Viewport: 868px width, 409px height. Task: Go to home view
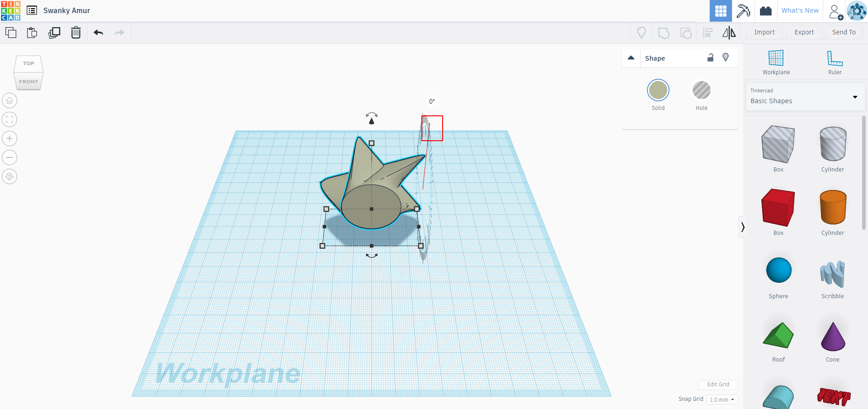pyautogui.click(x=9, y=100)
